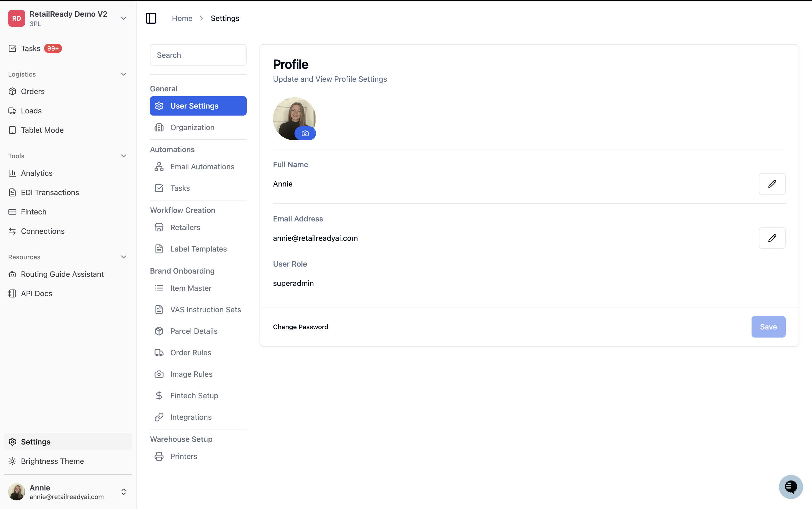This screenshot has height=509, width=812.
Task: Click the Loads truck icon
Action: pos(12,111)
